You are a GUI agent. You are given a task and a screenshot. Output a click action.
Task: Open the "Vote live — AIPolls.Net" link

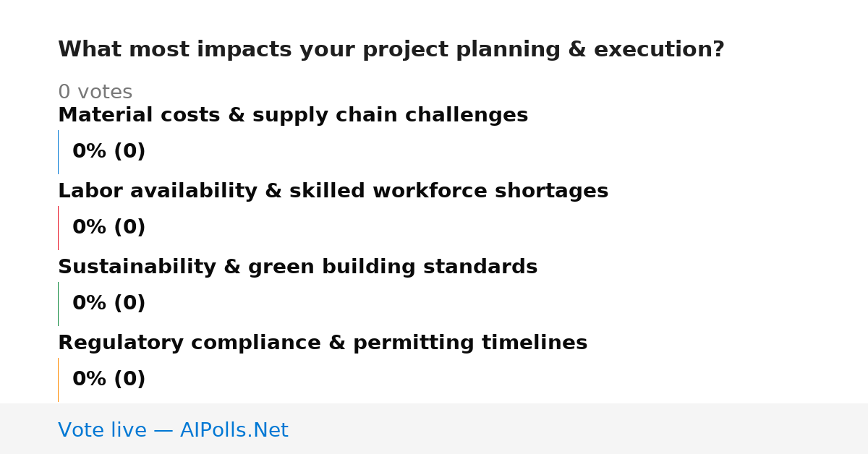(x=173, y=431)
